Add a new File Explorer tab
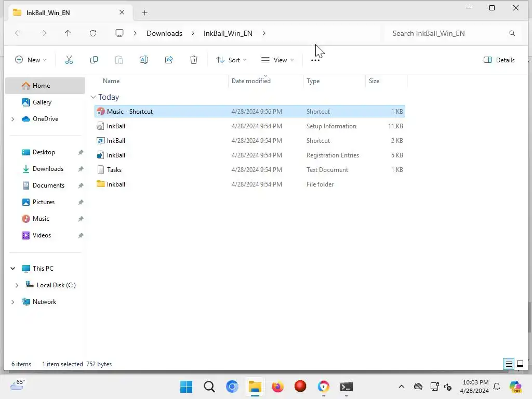532x399 pixels. click(x=144, y=13)
